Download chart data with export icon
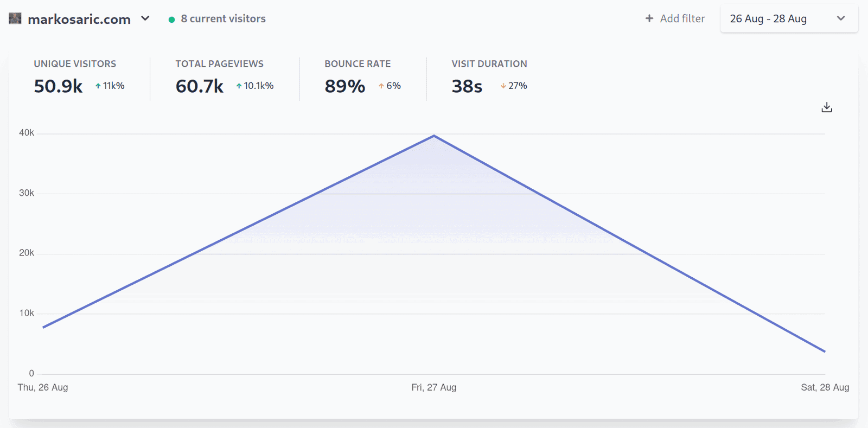The width and height of the screenshot is (868, 428). coord(826,107)
